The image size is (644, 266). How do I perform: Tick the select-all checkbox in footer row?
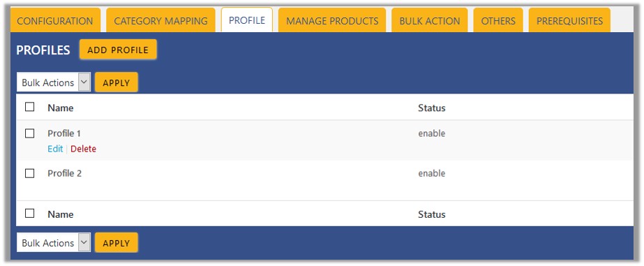[29, 213]
